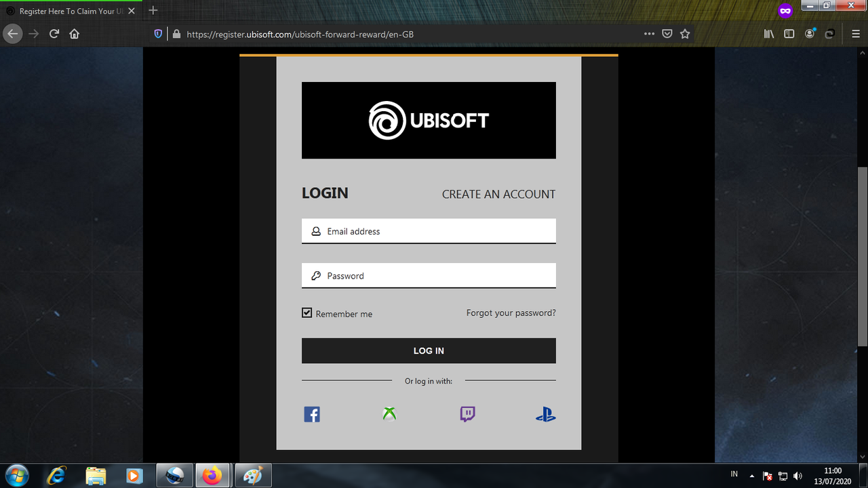This screenshot has height=488, width=868.
Task: Open the Paint taskbar button
Action: 252,476
